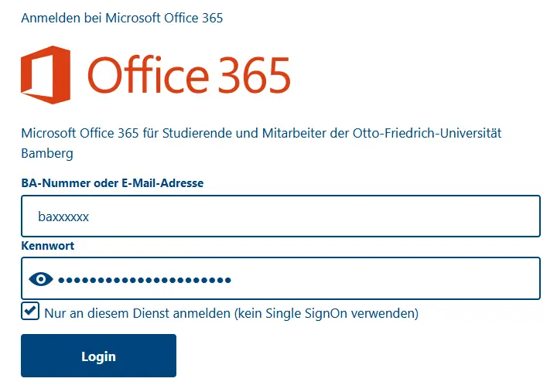This screenshot has height=392, width=557.
Task: Show password using the eye icon
Action: [x=41, y=279]
